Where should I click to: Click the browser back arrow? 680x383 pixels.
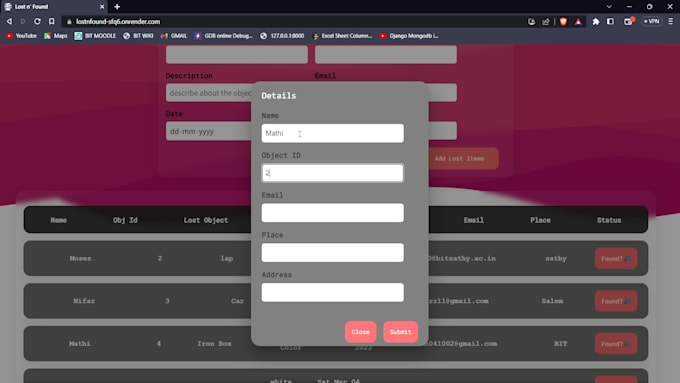coord(9,21)
